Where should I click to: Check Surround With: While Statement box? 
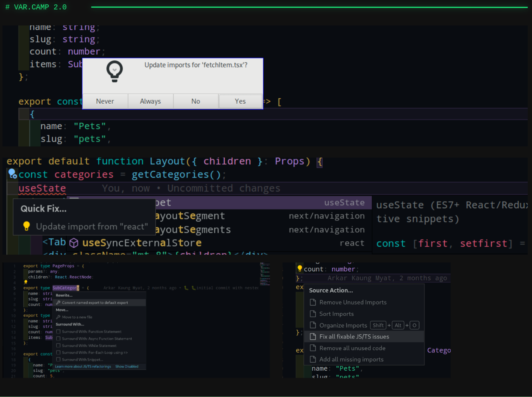pos(58,346)
